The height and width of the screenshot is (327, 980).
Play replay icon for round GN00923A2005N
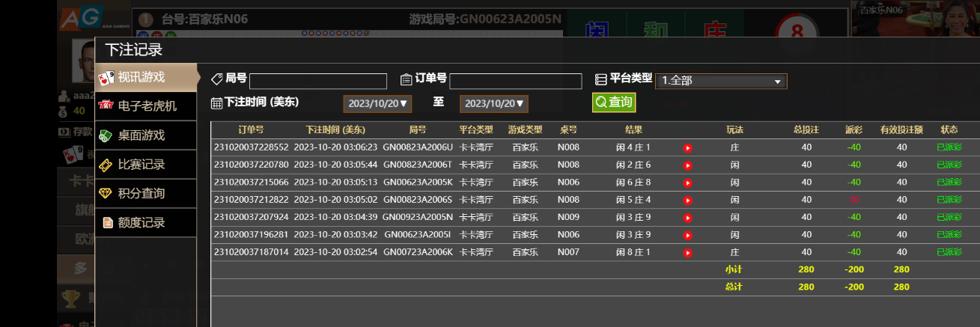click(x=687, y=218)
